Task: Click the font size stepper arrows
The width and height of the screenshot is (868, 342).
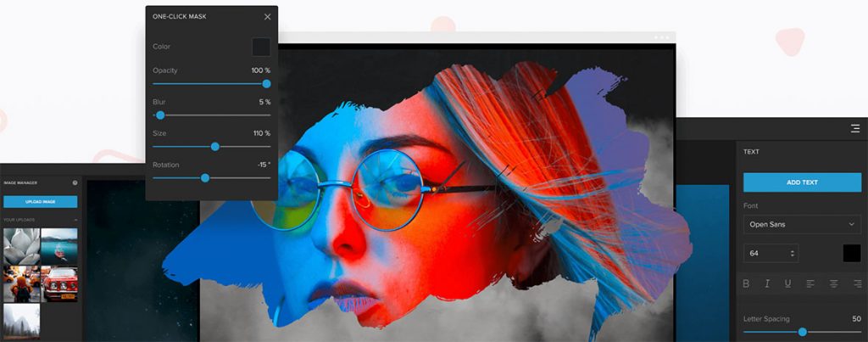Action: [x=793, y=253]
